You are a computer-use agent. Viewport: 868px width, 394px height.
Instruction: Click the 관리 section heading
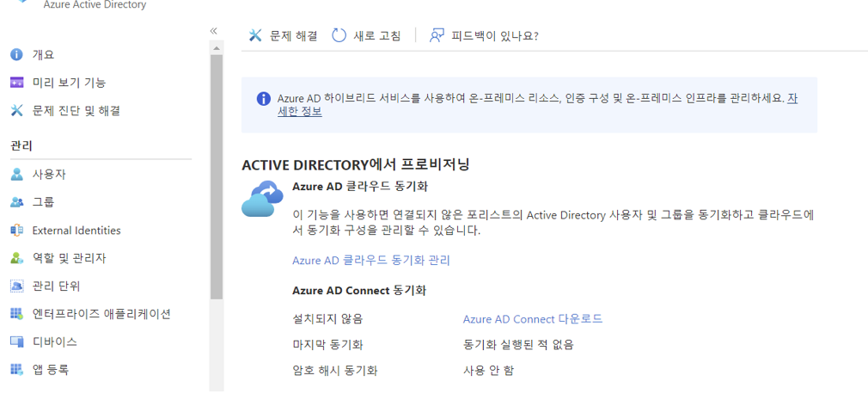pos(21,145)
